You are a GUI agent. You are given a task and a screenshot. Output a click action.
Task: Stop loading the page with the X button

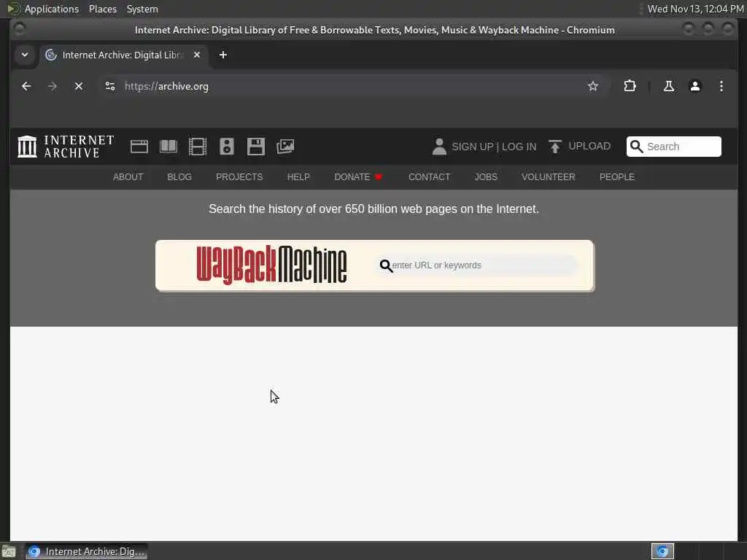(x=79, y=86)
